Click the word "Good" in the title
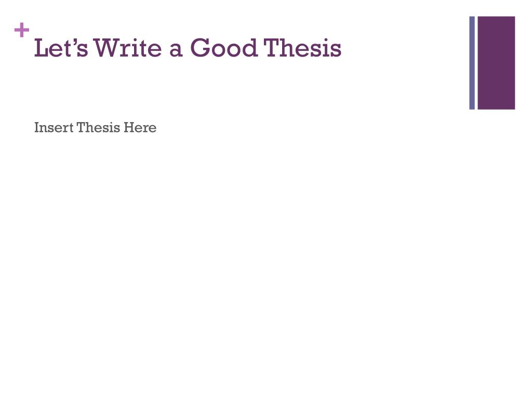This screenshot has height=399, width=532. pos(224,48)
